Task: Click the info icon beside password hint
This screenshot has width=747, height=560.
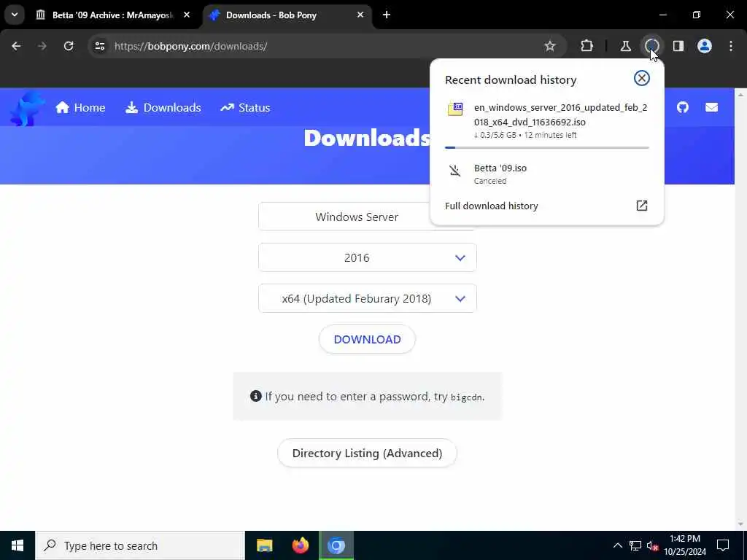Action: tap(256, 396)
